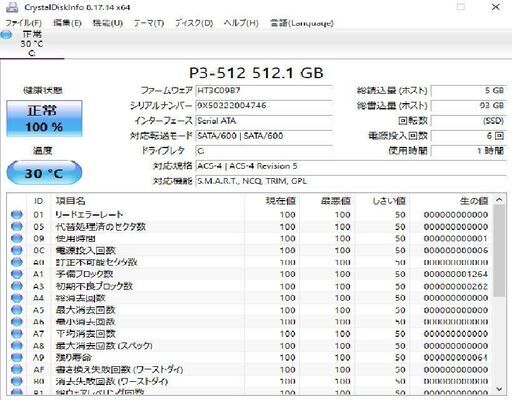Open the 編集(E) menu
Screen dimensions: 512x400
click(67, 23)
